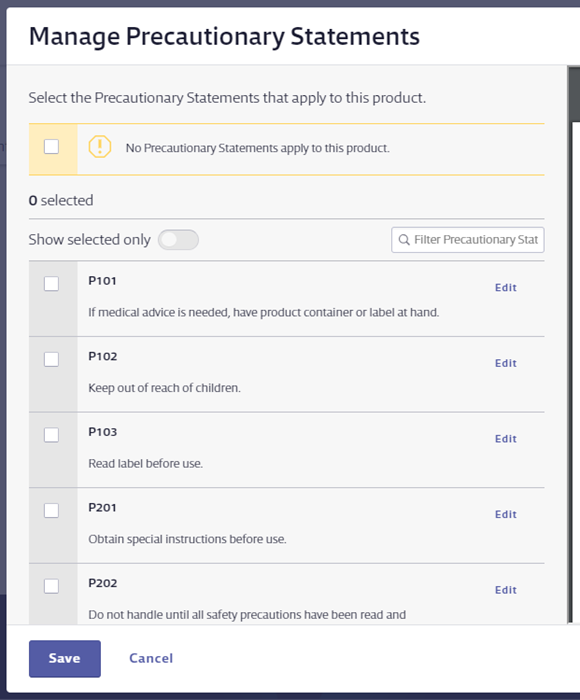Edit the P102 statement
This screenshot has height=700, width=580.
[505, 363]
